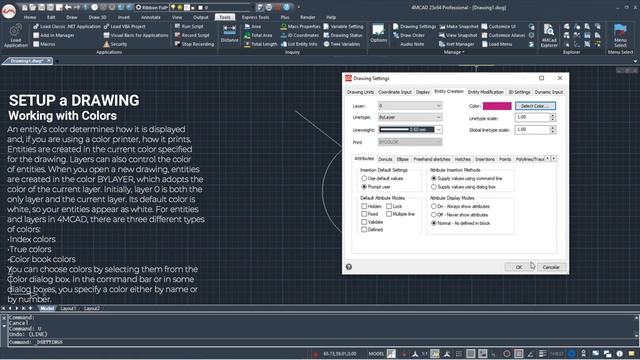Image resolution: width=640 pixels, height=360 pixels.
Task: Expand the Manage panel dropdown
Action: (454, 52)
